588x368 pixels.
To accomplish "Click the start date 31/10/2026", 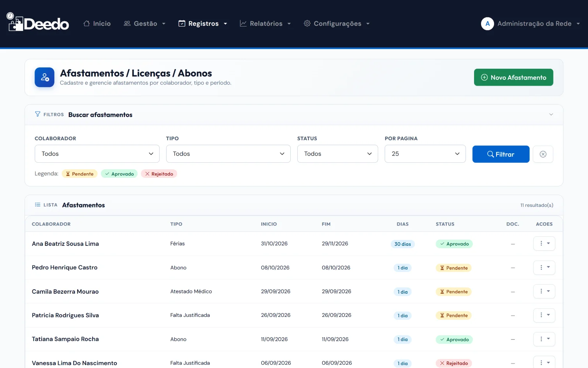I will click(274, 244).
